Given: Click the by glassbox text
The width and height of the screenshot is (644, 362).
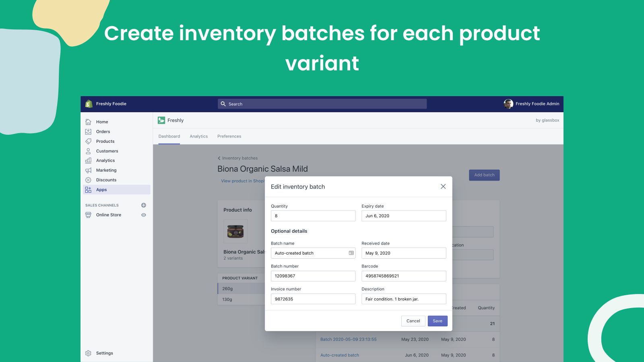Looking at the screenshot, I should tap(547, 120).
